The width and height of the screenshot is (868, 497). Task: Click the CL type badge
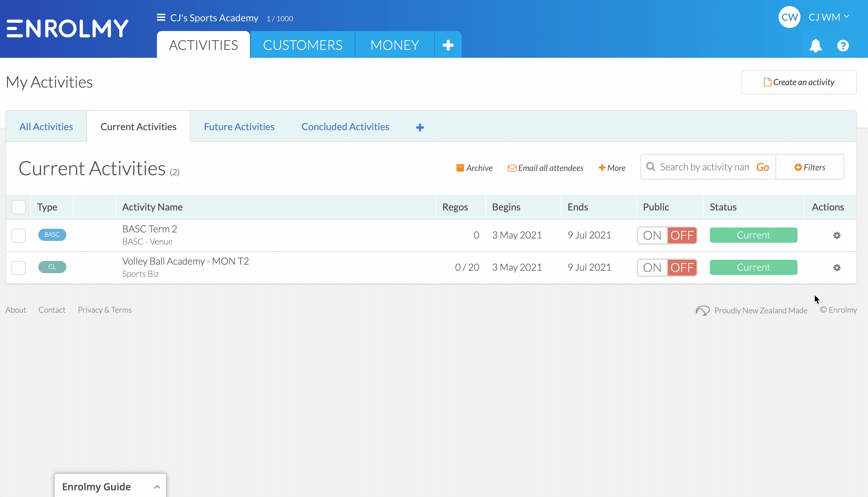52,267
